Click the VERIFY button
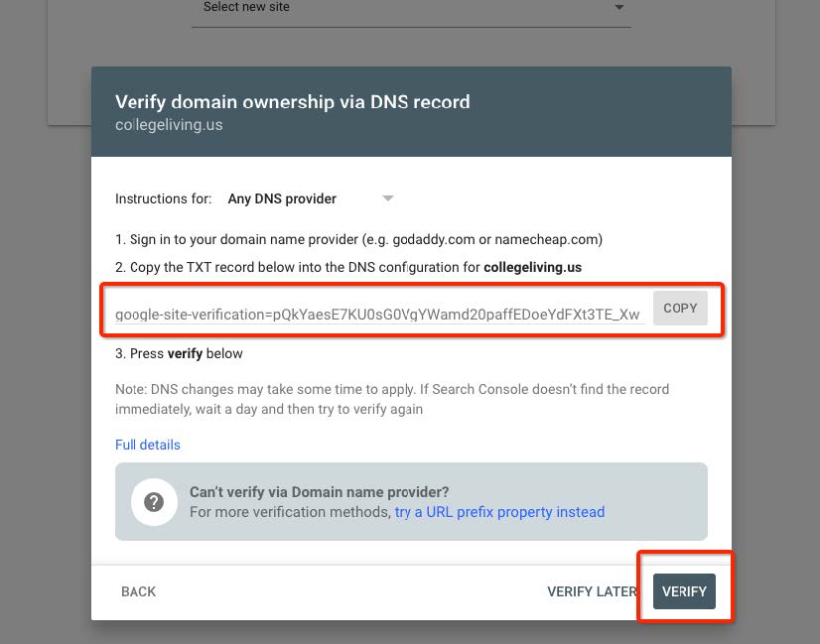Screen dimensions: 820x644 pyautogui.click(x=684, y=591)
